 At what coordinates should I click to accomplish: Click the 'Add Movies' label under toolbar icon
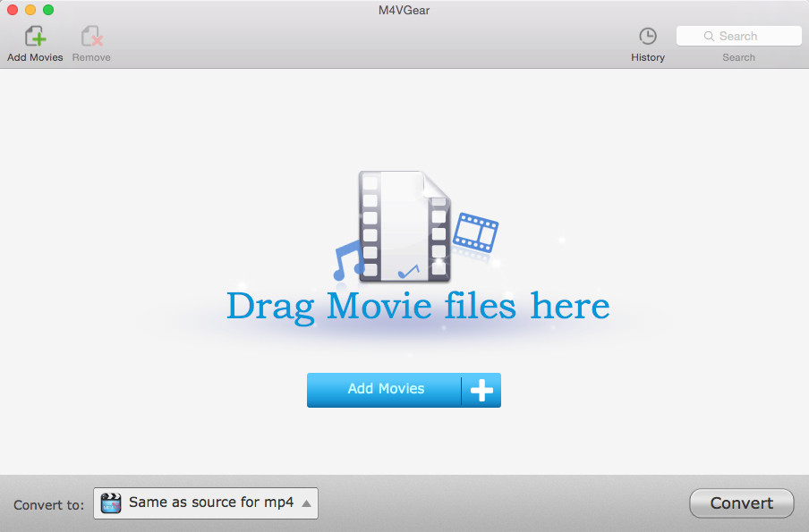pos(35,57)
